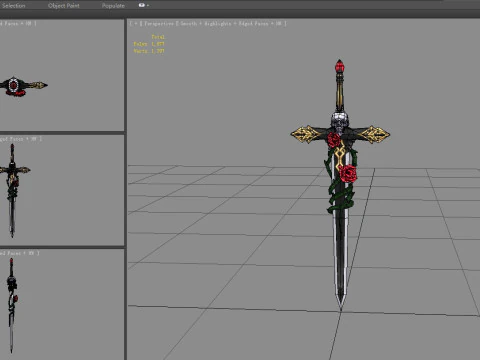This screenshot has height=360, width=480.
Task: Click the ribbon display options icon
Action: 142,5
